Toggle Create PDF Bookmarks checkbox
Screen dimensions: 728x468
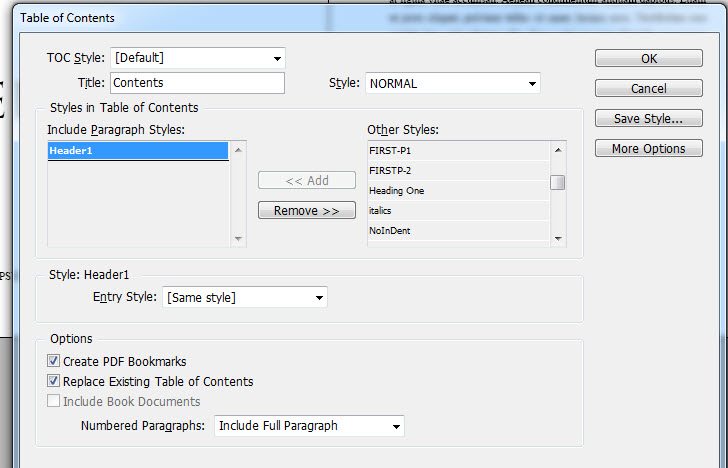pos(53,361)
